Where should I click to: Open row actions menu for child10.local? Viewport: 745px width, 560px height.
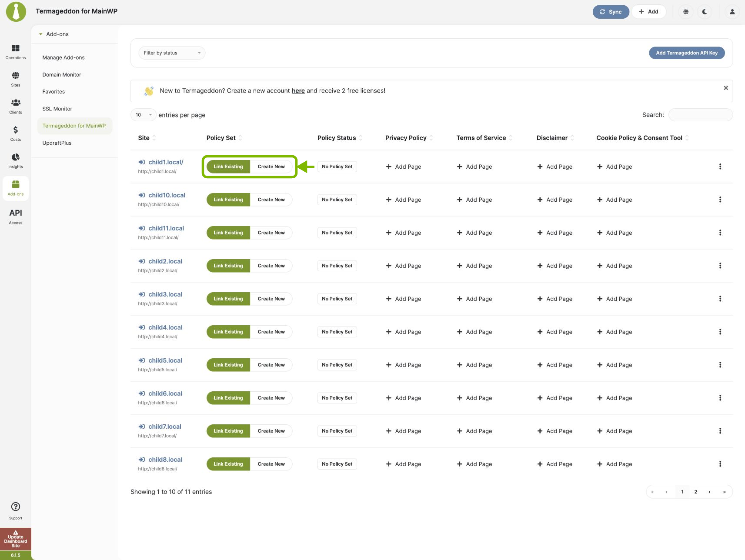pos(720,200)
